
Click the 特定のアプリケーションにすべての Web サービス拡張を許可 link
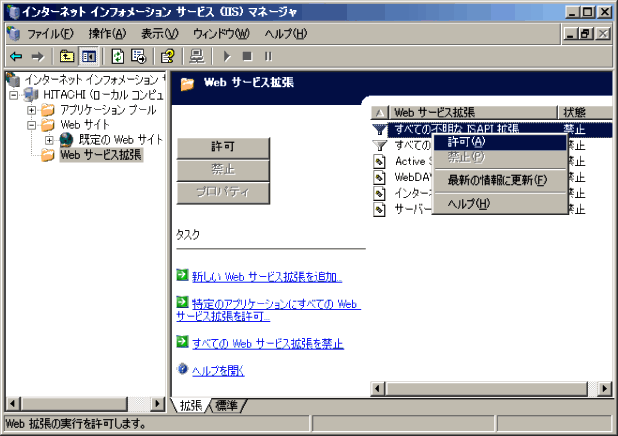[x=268, y=310]
